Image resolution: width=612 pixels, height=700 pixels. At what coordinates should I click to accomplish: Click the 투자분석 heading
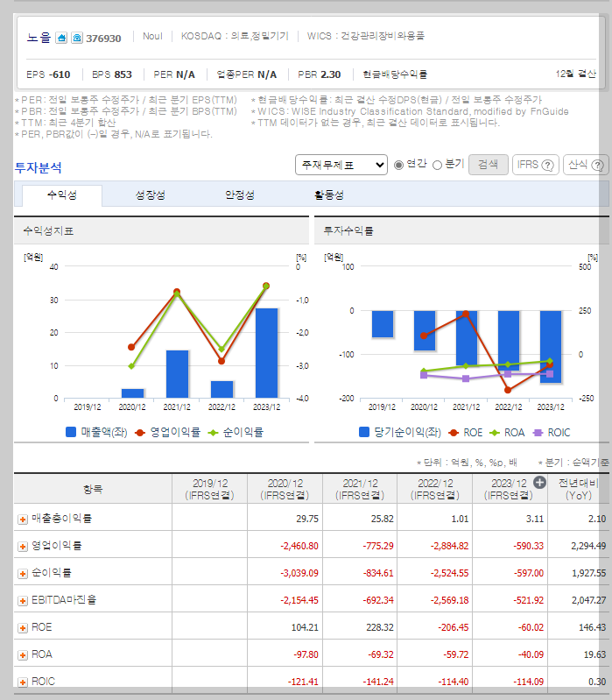39,168
